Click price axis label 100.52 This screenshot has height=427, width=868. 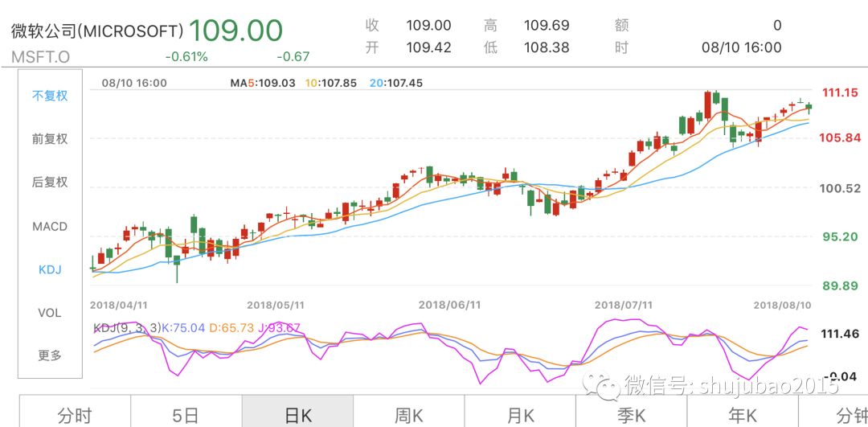pyautogui.click(x=841, y=188)
